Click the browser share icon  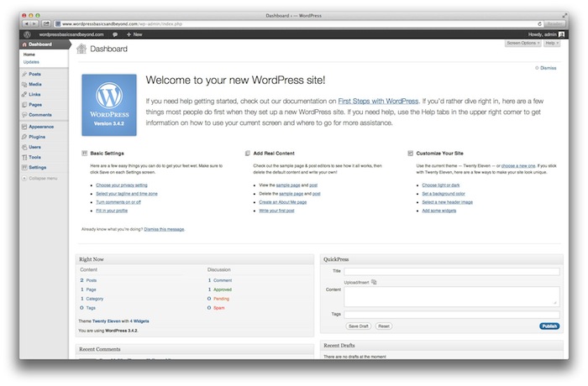(46, 23)
